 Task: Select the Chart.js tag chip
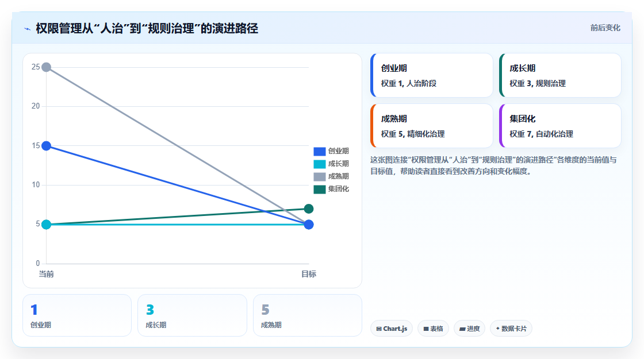pyautogui.click(x=392, y=329)
